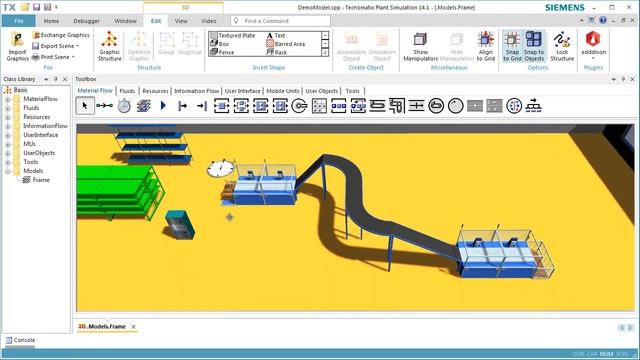Open the Help question mark icon

pyautogui.click(x=603, y=20)
